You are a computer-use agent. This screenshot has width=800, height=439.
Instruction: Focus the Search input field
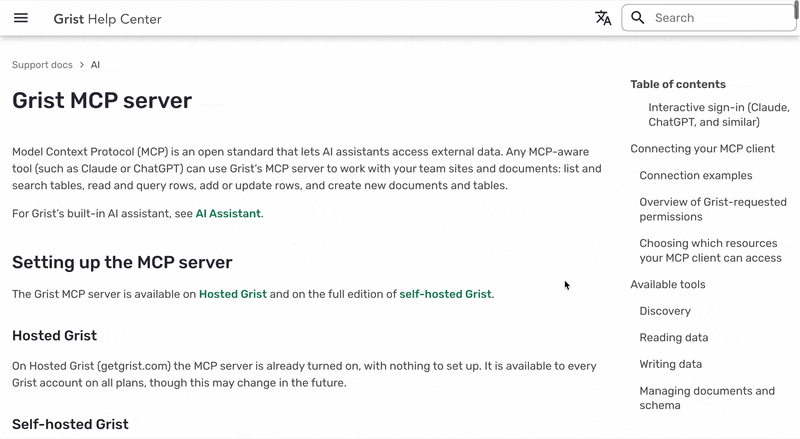pyautogui.click(x=709, y=18)
